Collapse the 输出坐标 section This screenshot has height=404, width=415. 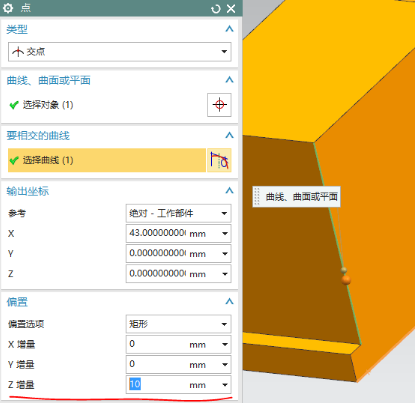pyautogui.click(x=229, y=191)
